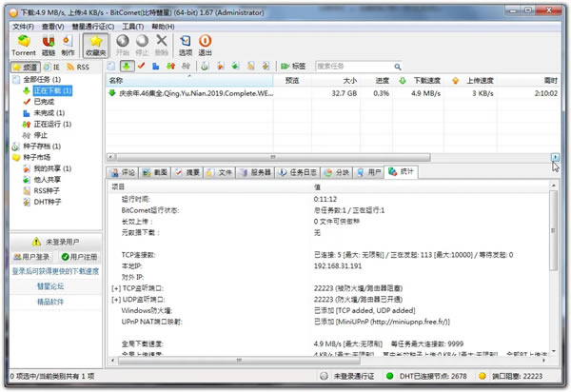
Task: Sort tasks by 大小 column header
Action: [x=335, y=81]
